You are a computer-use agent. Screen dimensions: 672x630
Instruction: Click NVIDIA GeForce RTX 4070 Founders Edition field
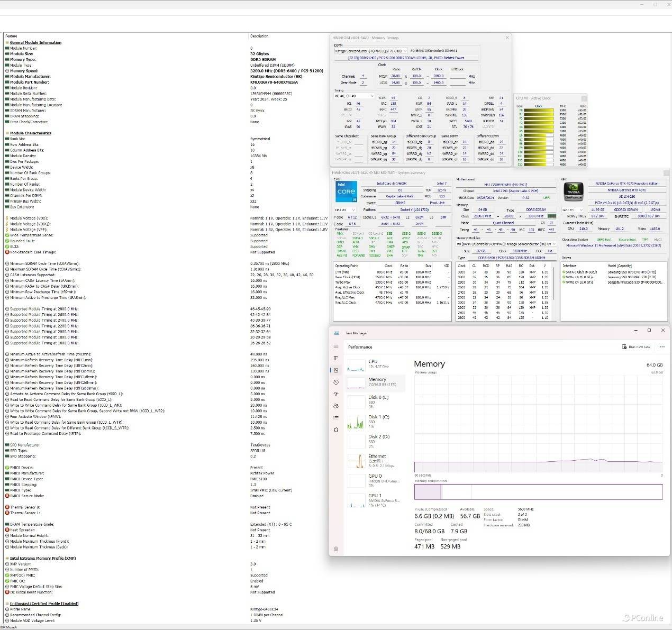coord(626,184)
